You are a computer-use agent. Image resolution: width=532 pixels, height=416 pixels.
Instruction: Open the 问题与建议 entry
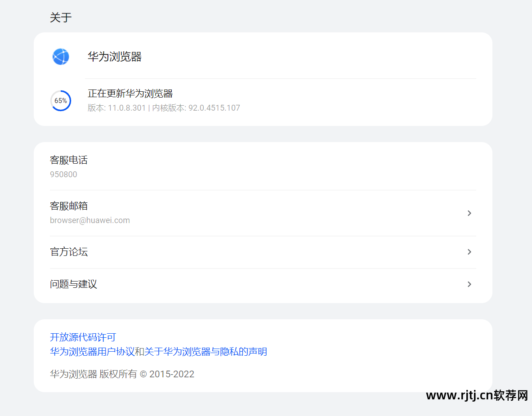(263, 284)
